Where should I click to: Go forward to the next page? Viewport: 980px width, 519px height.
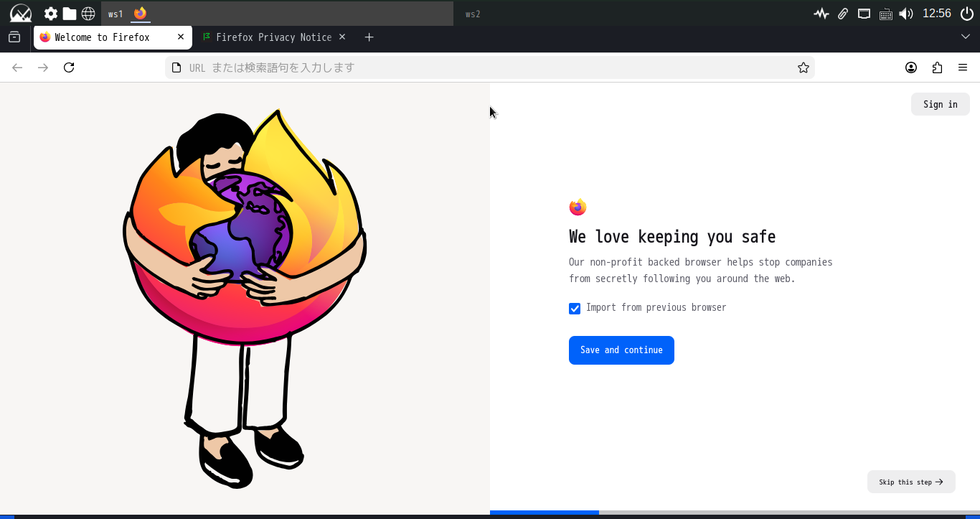[x=43, y=67]
